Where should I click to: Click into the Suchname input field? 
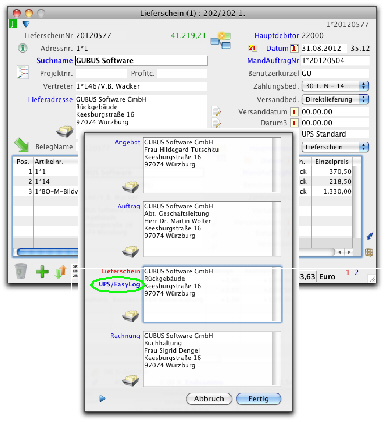141,61
